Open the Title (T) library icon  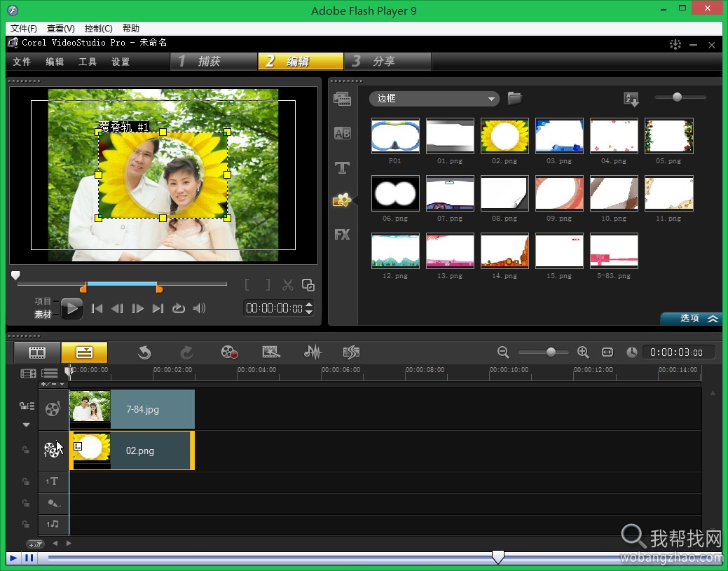(342, 167)
